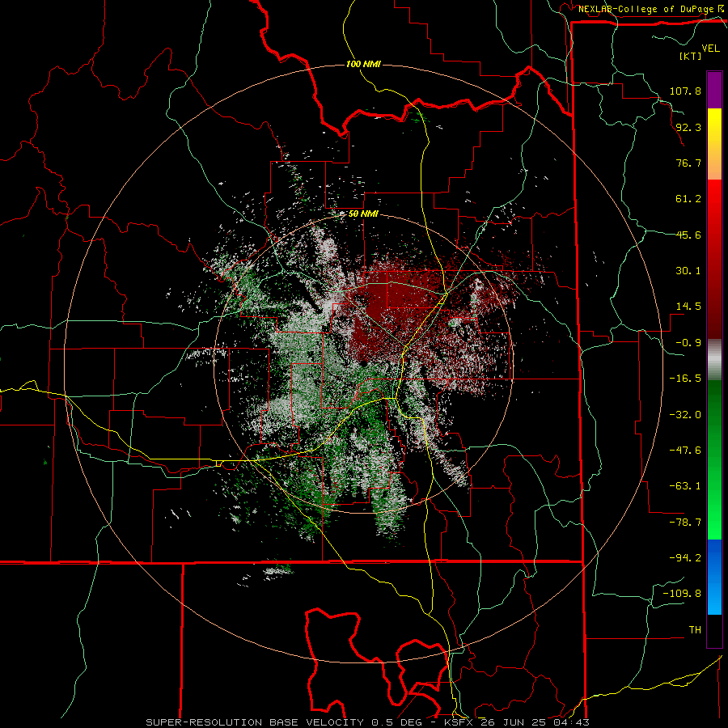Select the -47.6 legend value
The height and width of the screenshot is (728, 728).
[685, 451]
